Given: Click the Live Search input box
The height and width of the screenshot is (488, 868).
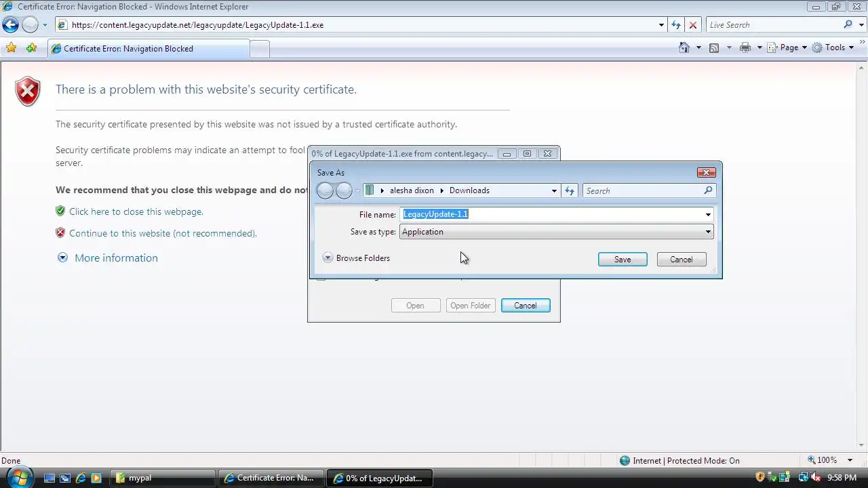Looking at the screenshot, I should tap(773, 25).
